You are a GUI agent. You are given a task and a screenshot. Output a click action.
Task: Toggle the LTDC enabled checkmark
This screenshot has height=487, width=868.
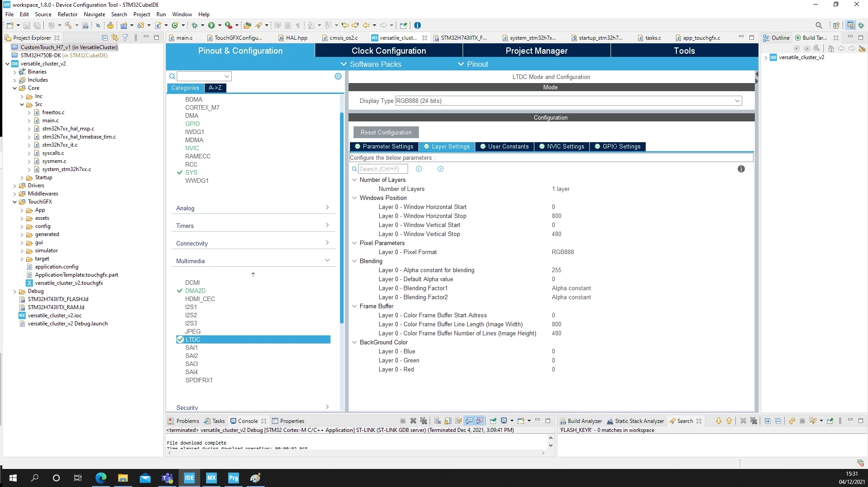pos(180,339)
